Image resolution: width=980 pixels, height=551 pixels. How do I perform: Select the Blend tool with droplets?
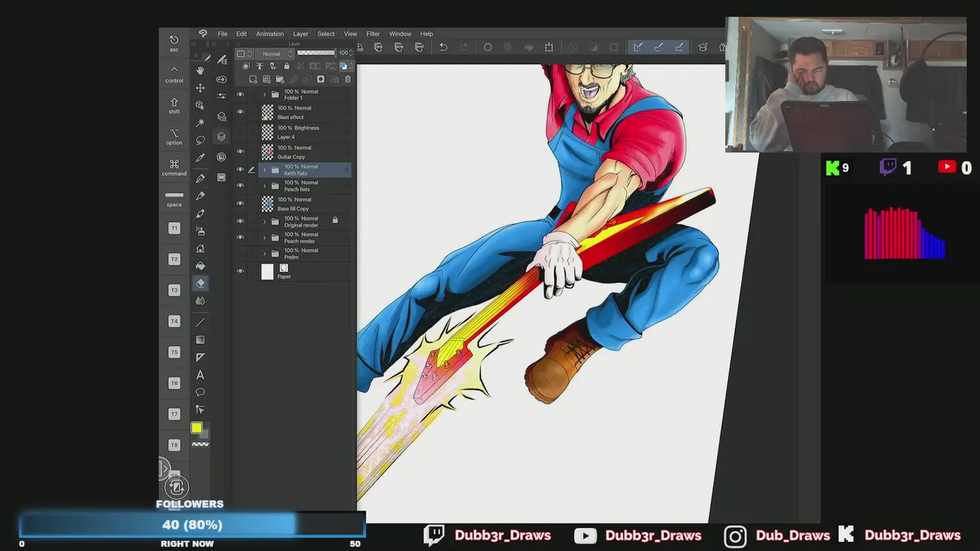click(200, 301)
